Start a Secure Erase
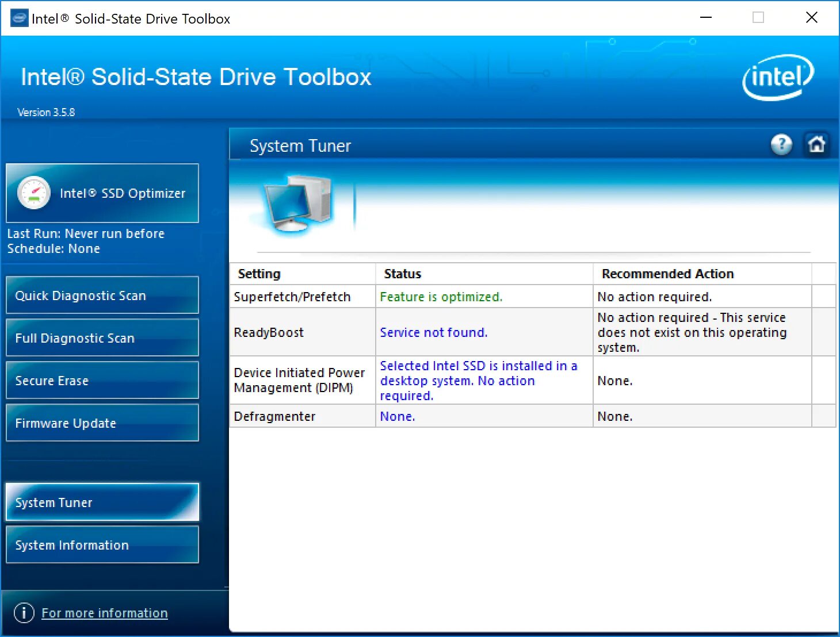Image resolution: width=840 pixels, height=637 pixels. [x=102, y=380]
